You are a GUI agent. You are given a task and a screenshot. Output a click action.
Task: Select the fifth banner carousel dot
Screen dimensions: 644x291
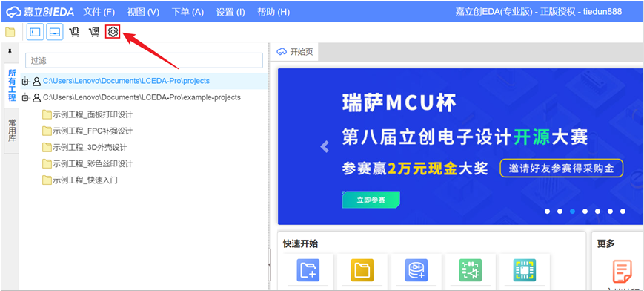tap(597, 211)
